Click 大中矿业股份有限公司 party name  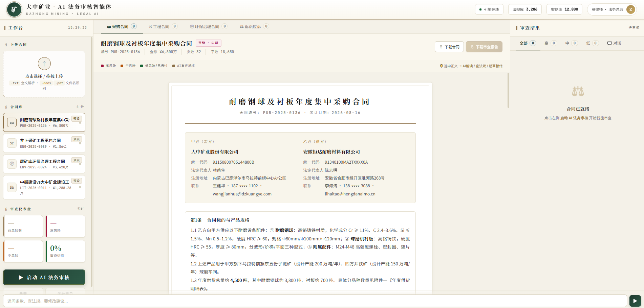(215, 152)
